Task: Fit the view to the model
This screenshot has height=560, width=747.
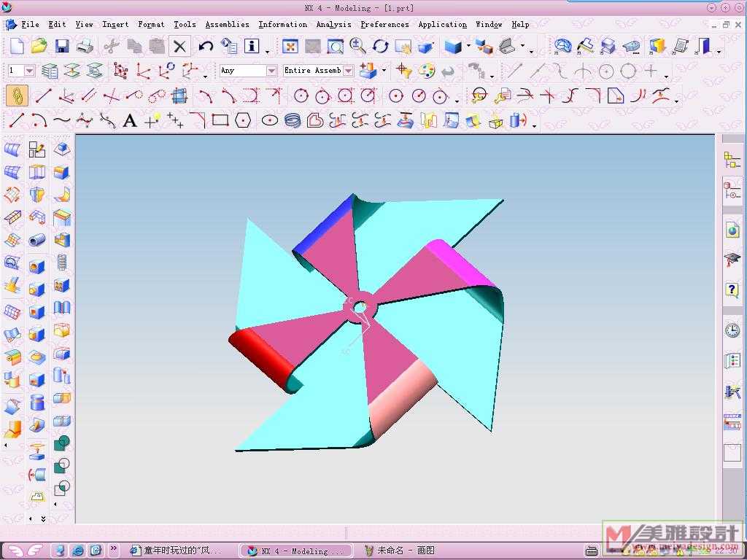Action: coord(290,46)
